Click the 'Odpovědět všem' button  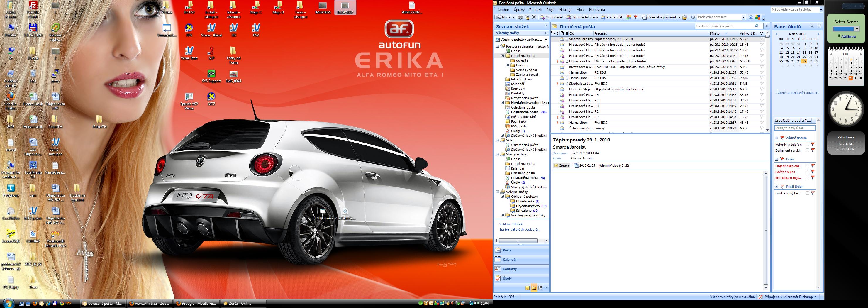582,18
